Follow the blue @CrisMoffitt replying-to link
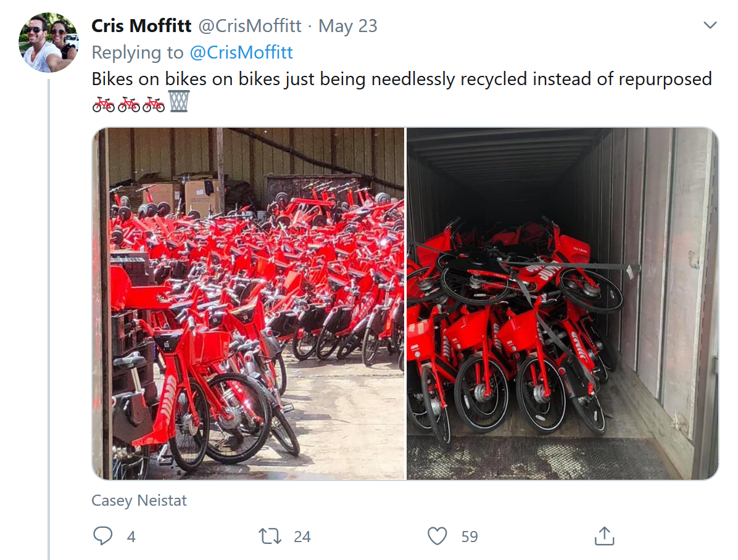 pos(241,52)
